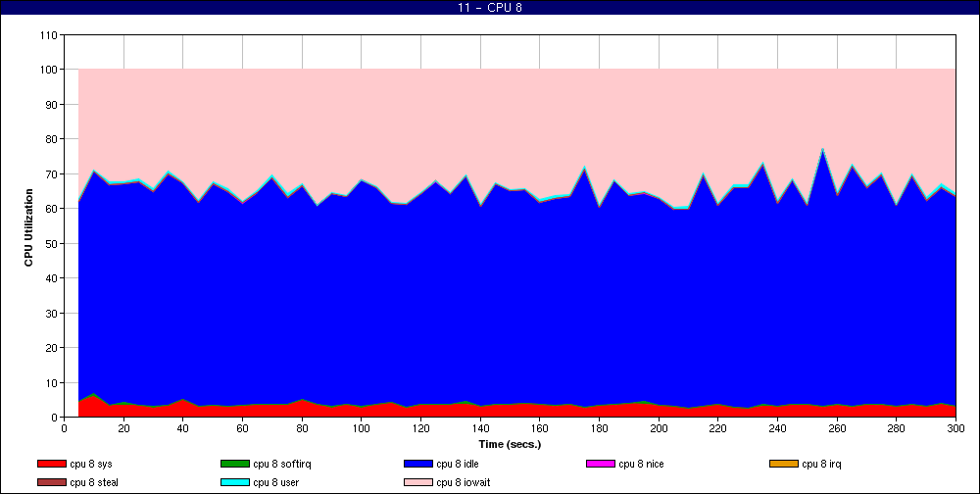The height and width of the screenshot is (494, 980).
Task: Click the cyan cpu 8 user legend swatch
Action: 234,483
